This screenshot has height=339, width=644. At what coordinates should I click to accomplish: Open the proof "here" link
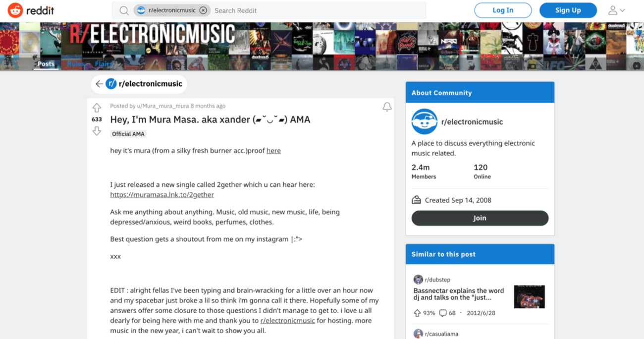(273, 151)
